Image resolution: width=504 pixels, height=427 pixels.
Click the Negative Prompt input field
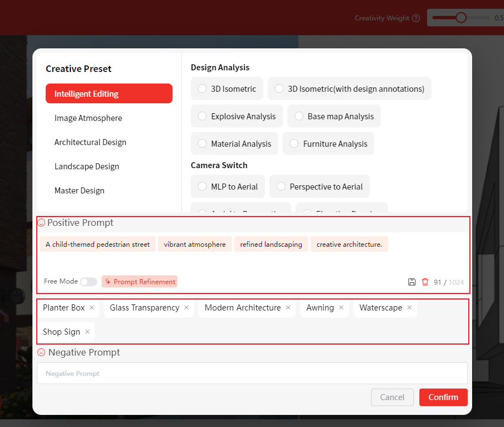click(x=252, y=374)
